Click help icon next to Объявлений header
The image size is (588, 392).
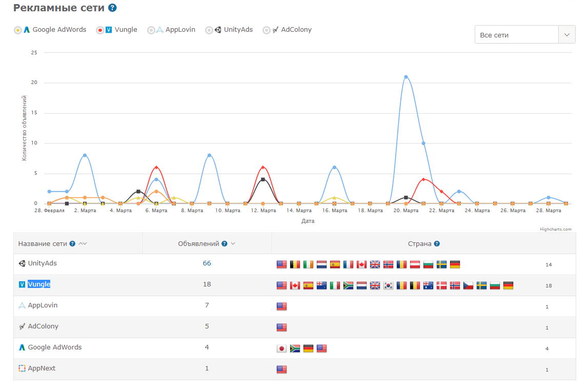(x=225, y=244)
